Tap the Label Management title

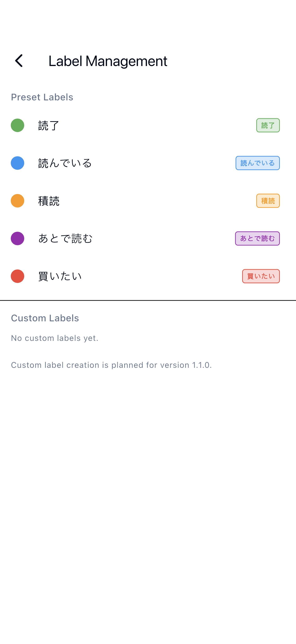click(108, 61)
